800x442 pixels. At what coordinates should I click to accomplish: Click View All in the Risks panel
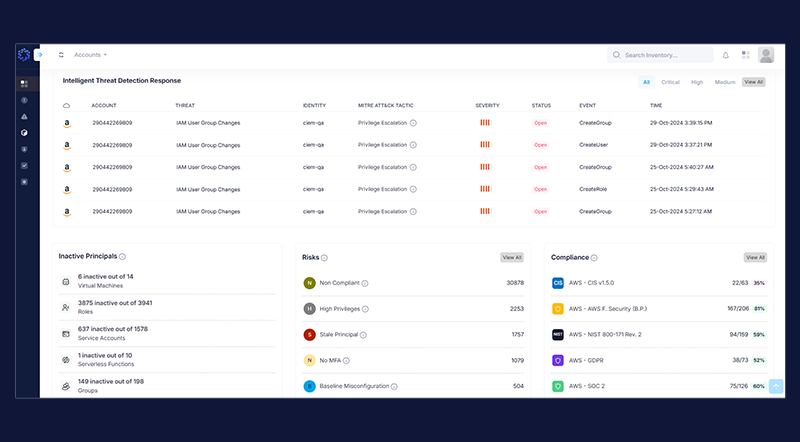511,257
